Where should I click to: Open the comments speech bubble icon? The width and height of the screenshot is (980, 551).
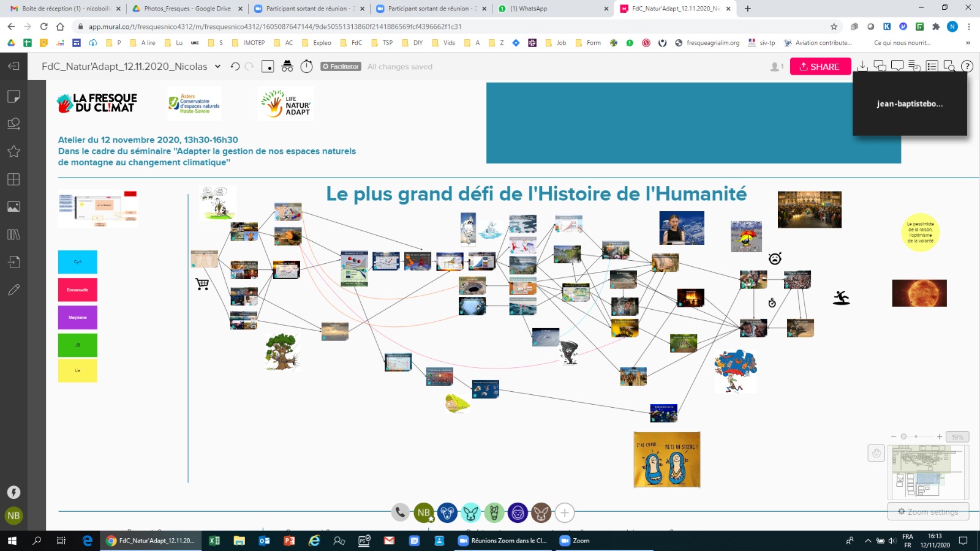click(897, 66)
